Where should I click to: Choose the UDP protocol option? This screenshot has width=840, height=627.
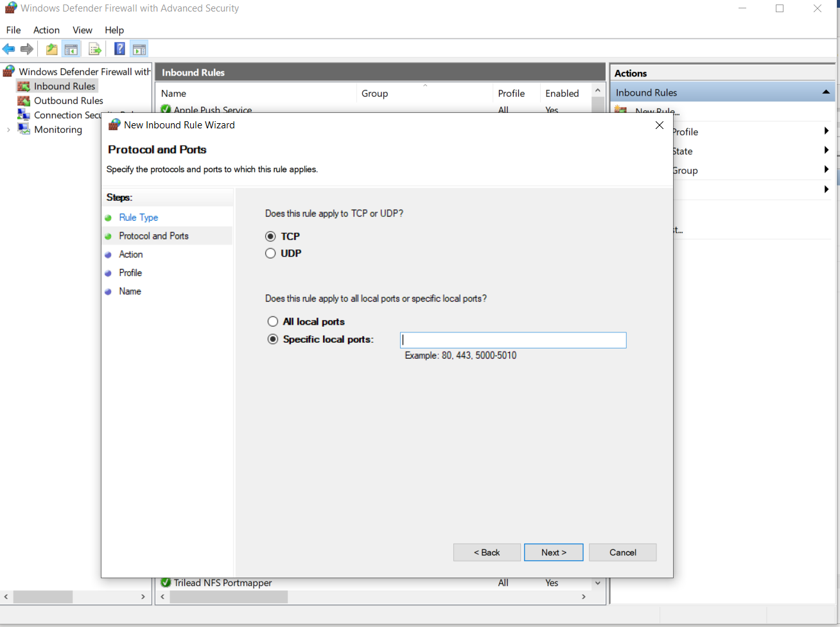pyautogui.click(x=271, y=253)
